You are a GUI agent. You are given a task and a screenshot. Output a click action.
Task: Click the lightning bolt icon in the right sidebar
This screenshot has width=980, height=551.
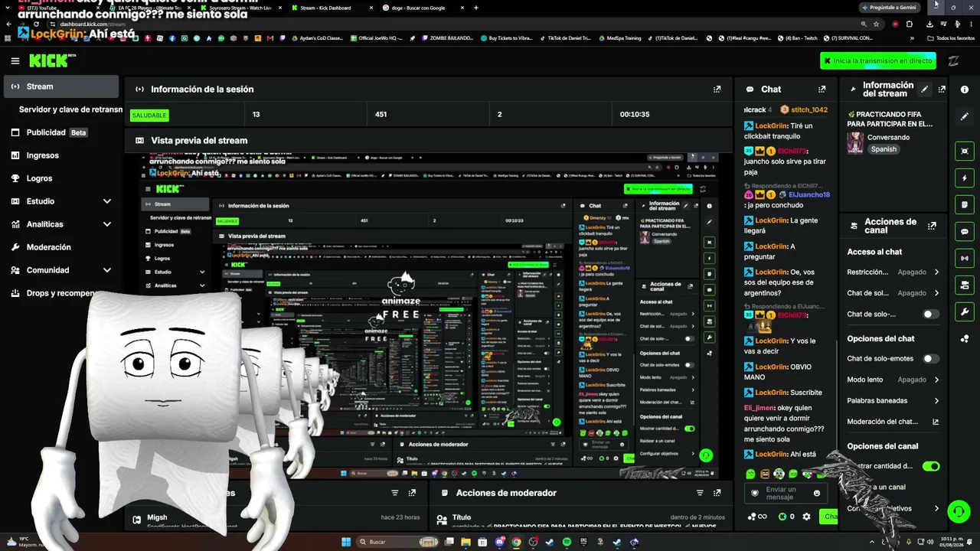pos(965,178)
